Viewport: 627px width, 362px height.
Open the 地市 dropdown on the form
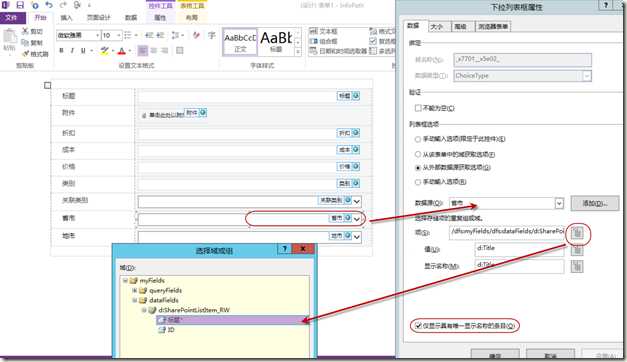click(357, 237)
